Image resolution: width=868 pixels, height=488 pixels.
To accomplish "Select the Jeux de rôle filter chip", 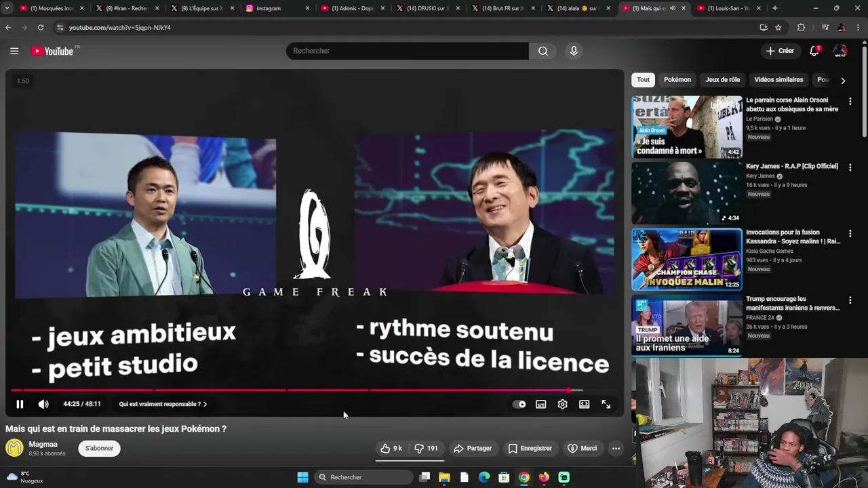I will 722,80.
